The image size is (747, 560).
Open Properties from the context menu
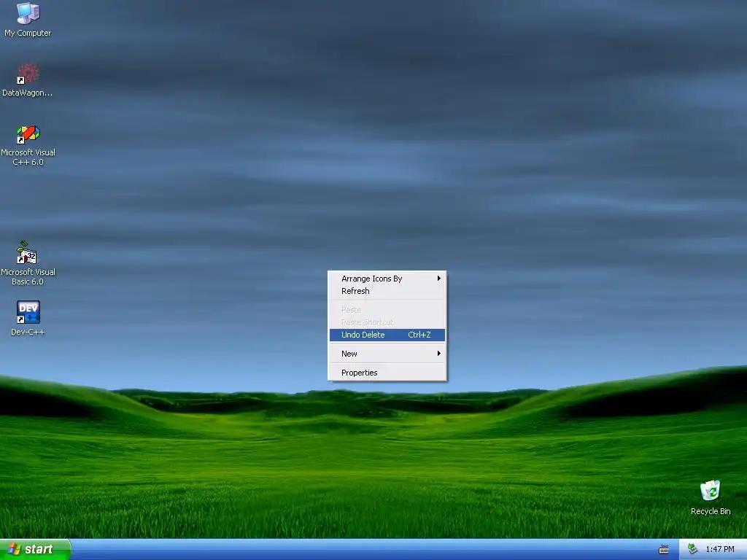(x=387, y=373)
